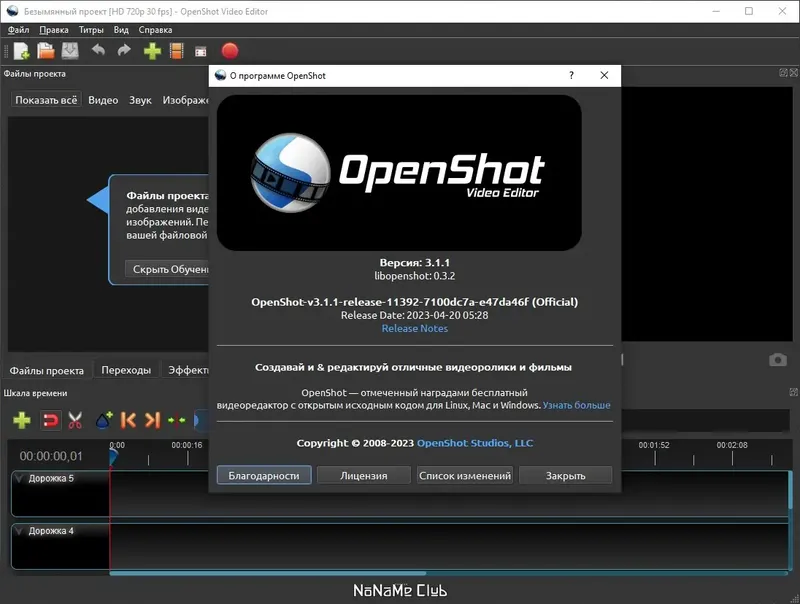Center the timeline on the playhead

(177, 421)
